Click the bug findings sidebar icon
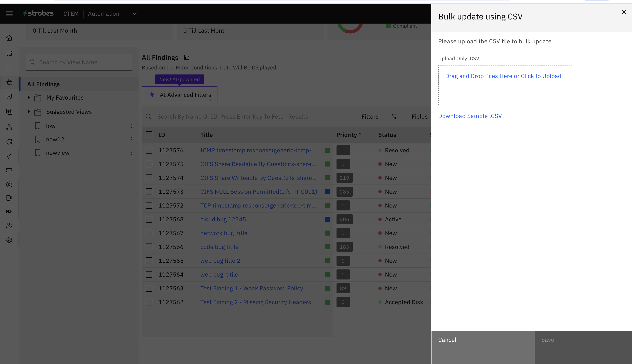Image resolution: width=632 pixels, height=364 pixels. [x=9, y=82]
